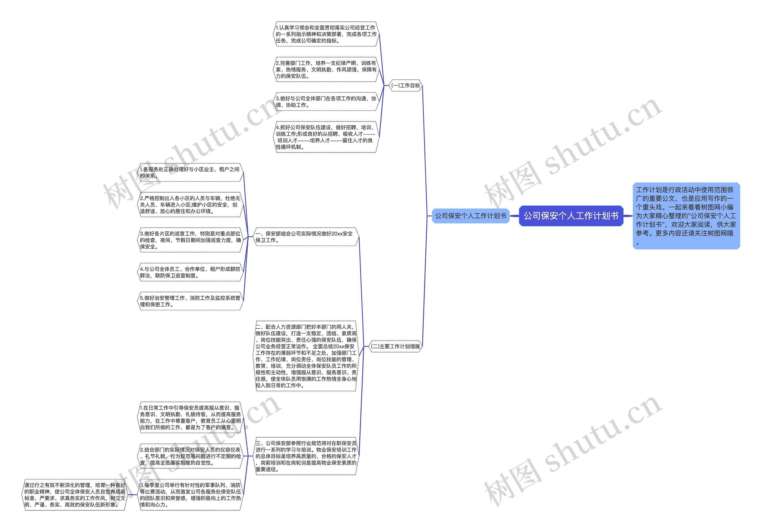762x532 pixels.
Task: Expand the '(一)工作目标' branch
Action: point(405,85)
